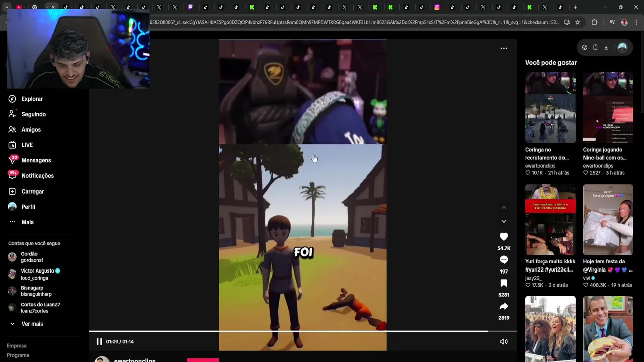Bookmark this page with the star icon
The width and height of the screenshot is (644, 362).
[x=578, y=22]
